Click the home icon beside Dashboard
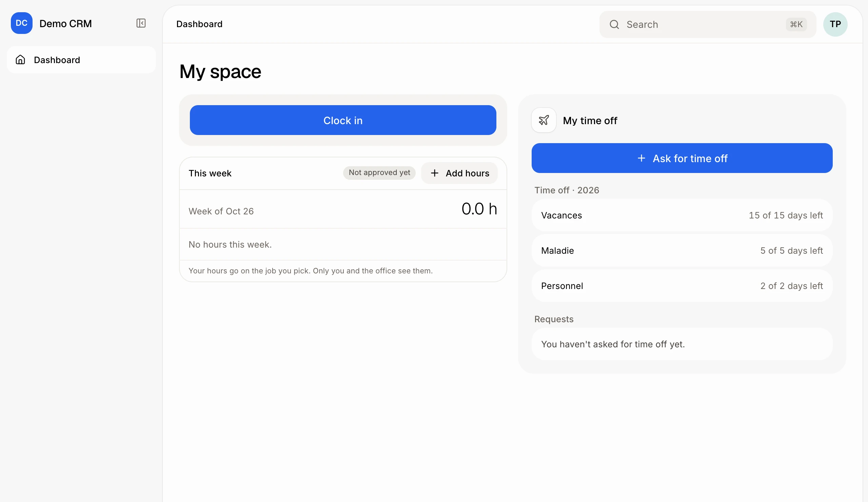Screen dimensions: 868x502 (20, 60)
